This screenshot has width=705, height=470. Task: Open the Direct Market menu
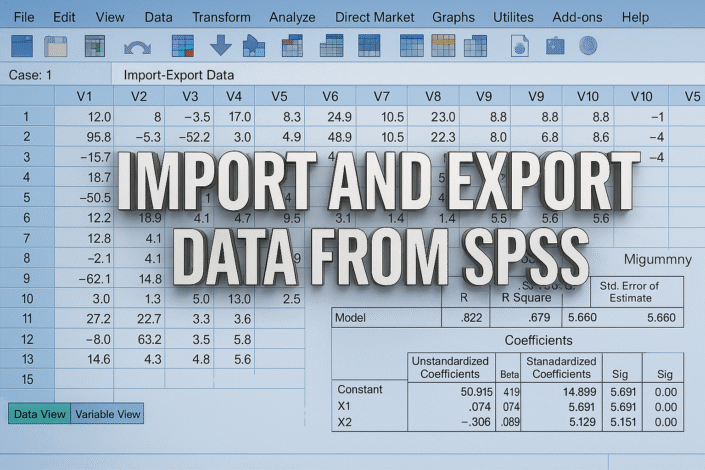[x=375, y=17]
